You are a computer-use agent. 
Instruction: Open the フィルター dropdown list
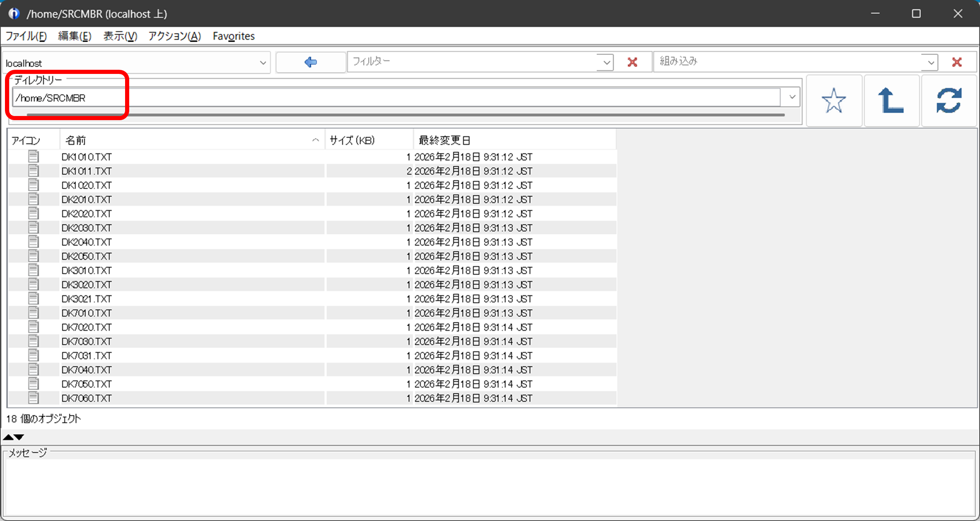pyautogui.click(x=606, y=62)
